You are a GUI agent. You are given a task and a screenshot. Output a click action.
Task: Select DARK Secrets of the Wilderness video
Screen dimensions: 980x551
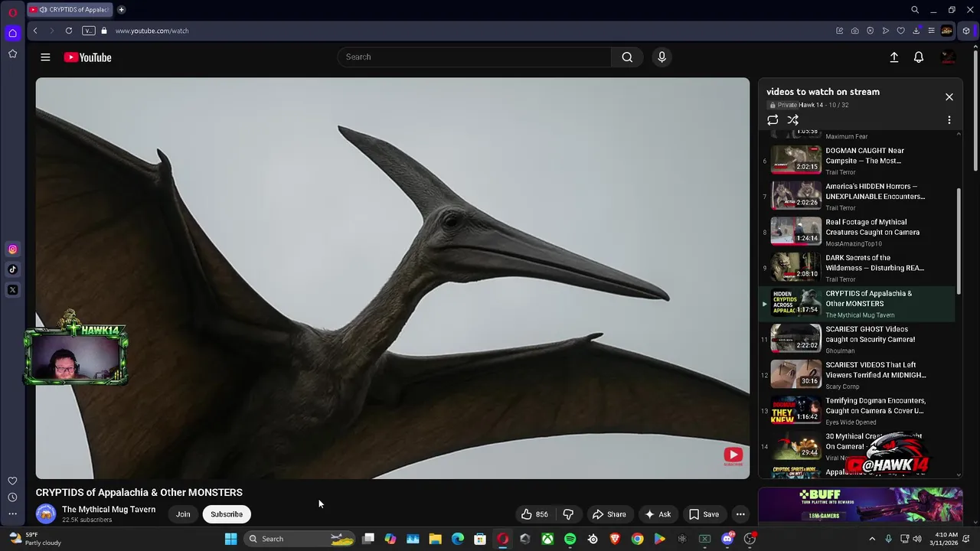(x=857, y=269)
